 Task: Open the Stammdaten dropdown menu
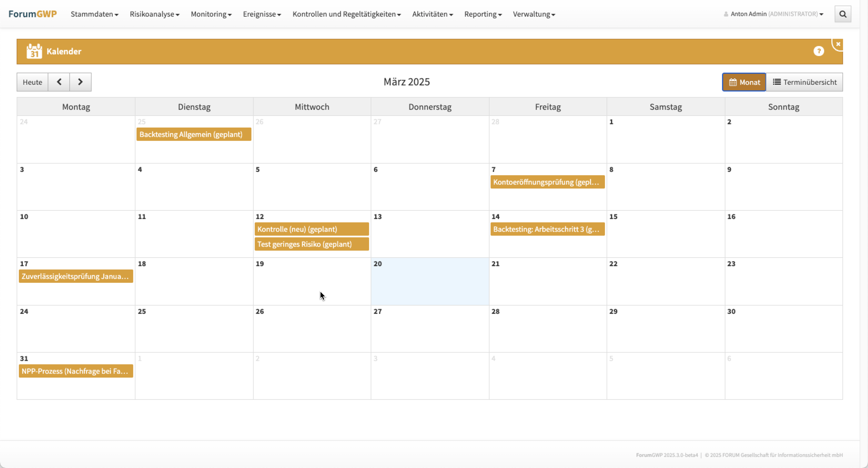pos(94,14)
